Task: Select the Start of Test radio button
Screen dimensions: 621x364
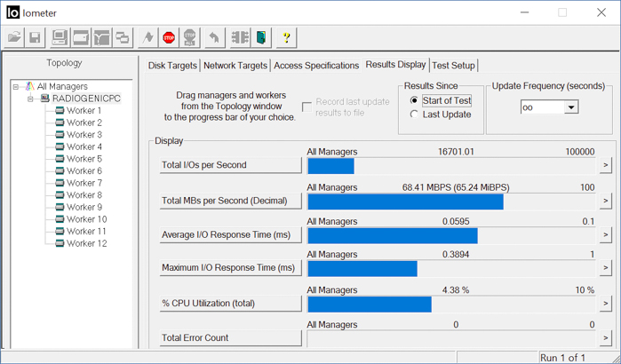Action: click(x=415, y=101)
